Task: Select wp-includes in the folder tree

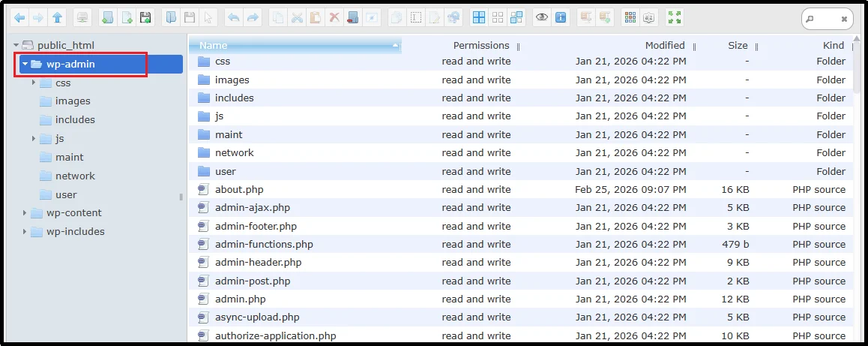Action: point(75,231)
